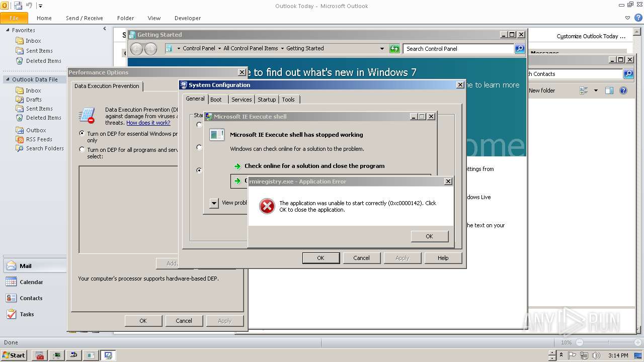This screenshot has height=362, width=644.
Task: Open the Tools tab in System Configuration
Action: click(288, 100)
